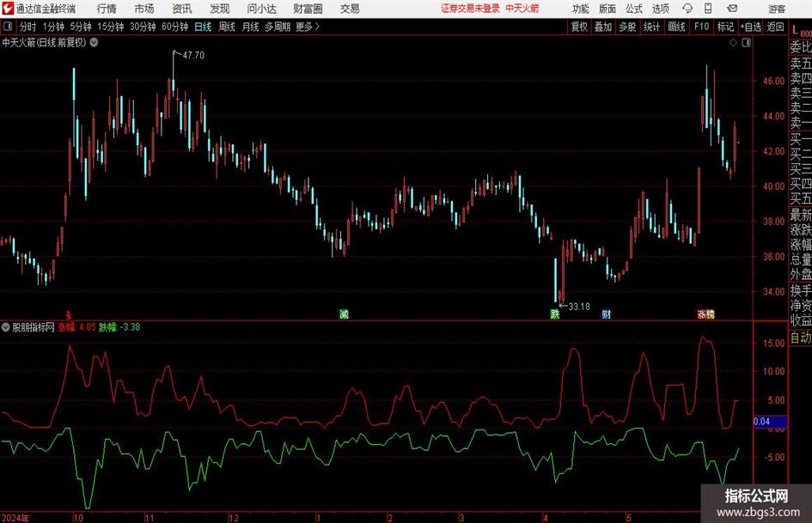Image resolution: width=812 pixels, height=523 pixels.
Task: Click the 统计 statistics button
Action: click(652, 27)
